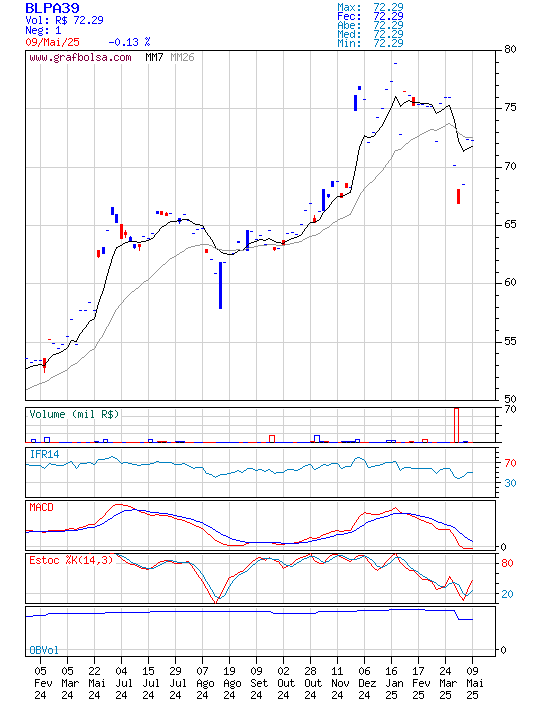Screen dimensions: 545x720
Task: Click the Vol: R$ 72.29 header text
Action: coord(64,20)
